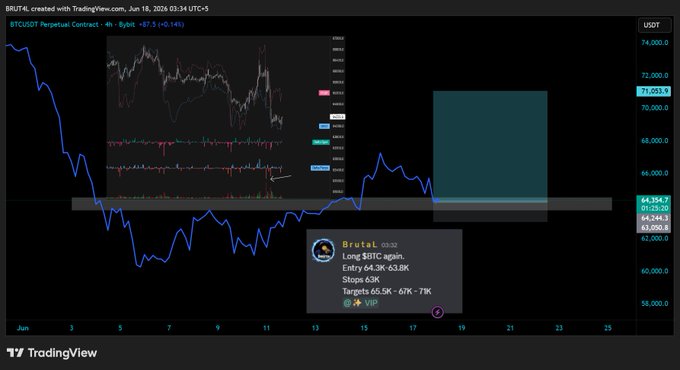Click the BRUT4L created with TradingView.com header
The height and width of the screenshot is (370, 680).
click(x=107, y=9)
